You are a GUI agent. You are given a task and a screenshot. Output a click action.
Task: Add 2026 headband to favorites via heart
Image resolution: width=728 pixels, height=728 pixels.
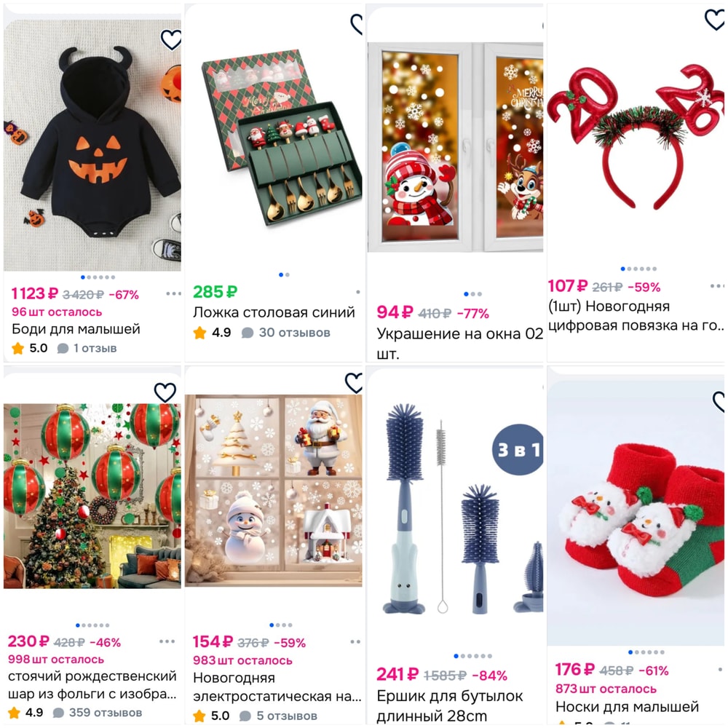pyautogui.click(x=714, y=20)
